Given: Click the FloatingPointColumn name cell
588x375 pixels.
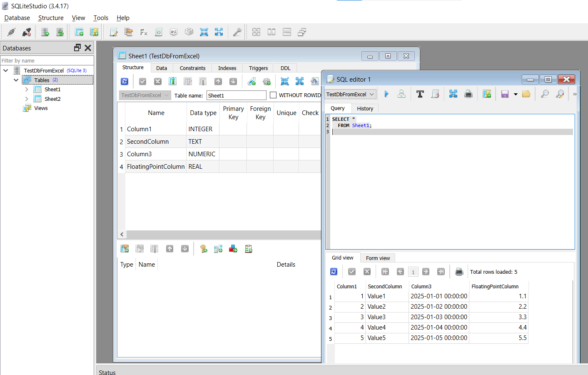Looking at the screenshot, I should 156,167.
